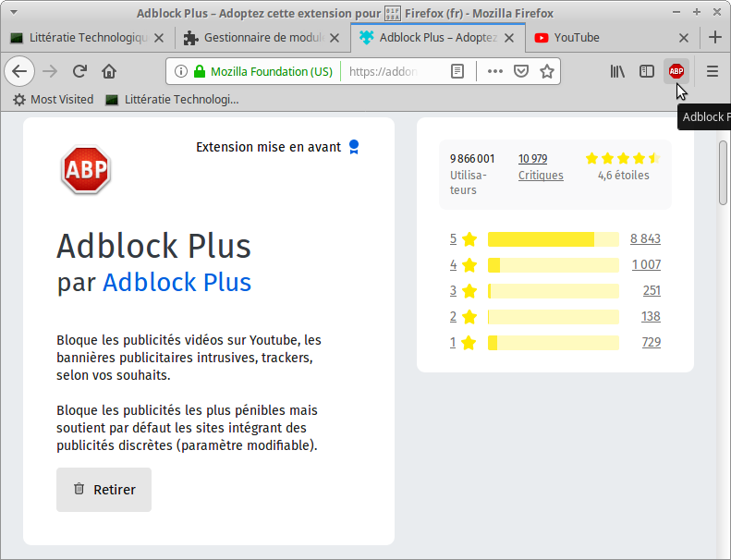Open a new tab with plus button
Viewport: 731px width, 560px height.
pyautogui.click(x=714, y=38)
